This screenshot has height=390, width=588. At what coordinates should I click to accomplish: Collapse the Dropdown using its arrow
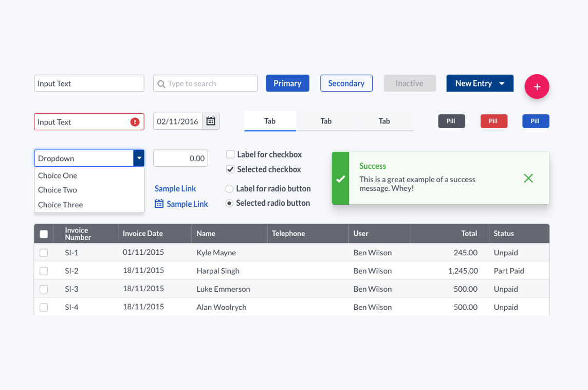coord(139,158)
